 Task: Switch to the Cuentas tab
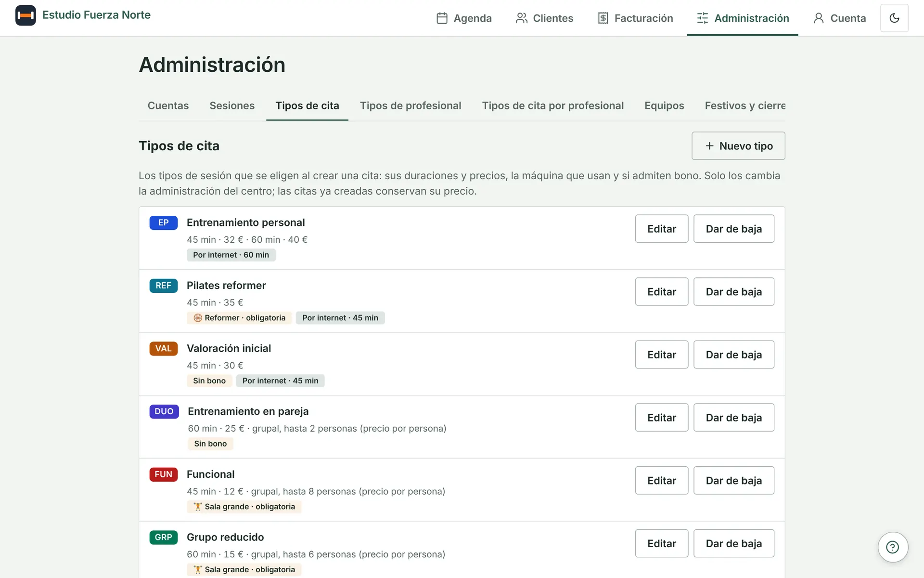[168, 106]
